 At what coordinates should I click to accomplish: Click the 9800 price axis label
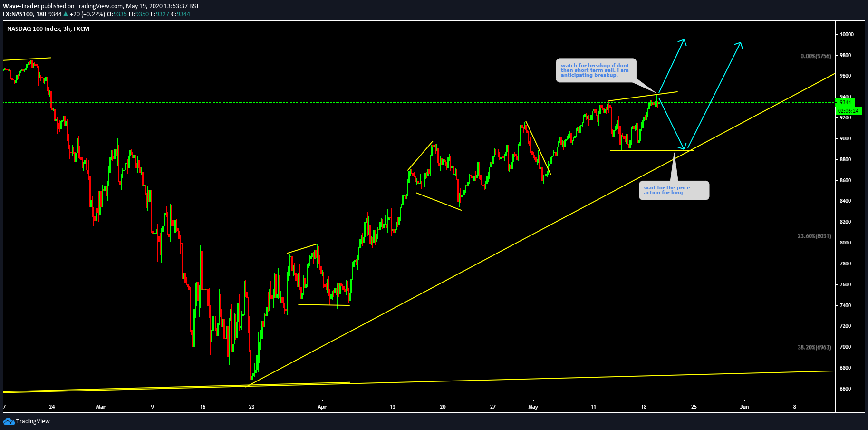tap(845, 55)
